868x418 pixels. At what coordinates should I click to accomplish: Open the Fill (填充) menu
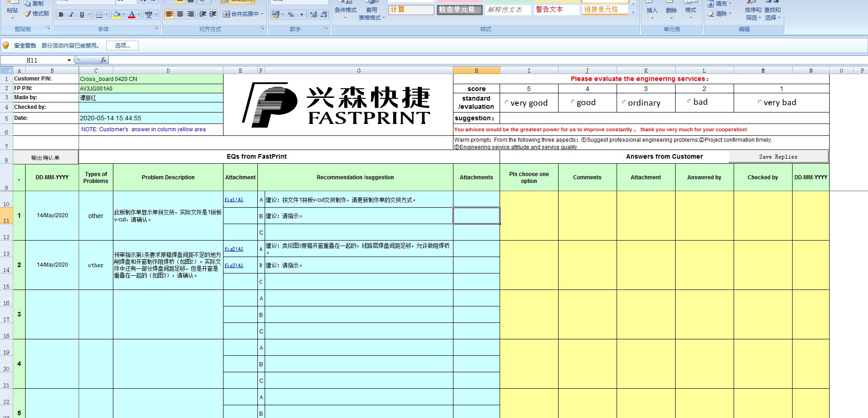click(719, 4)
